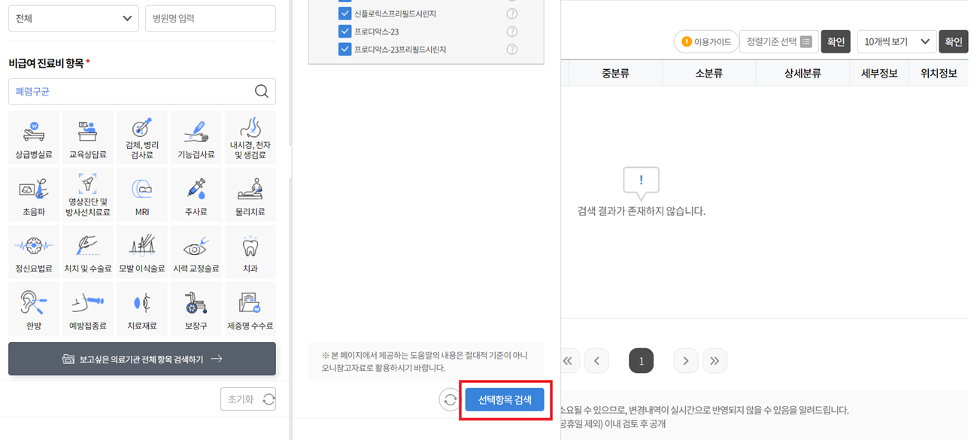980x440 pixels.
Task: Click the 세부정보 column header
Action: click(880, 72)
